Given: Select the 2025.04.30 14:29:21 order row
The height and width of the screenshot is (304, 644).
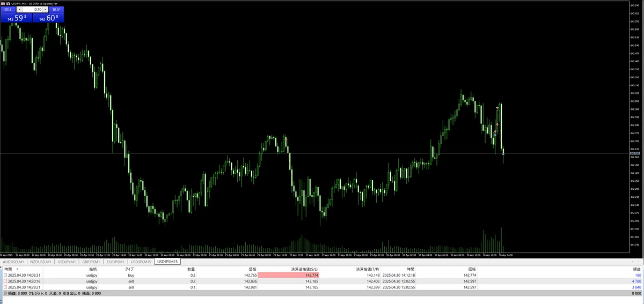Looking at the screenshot, I should (x=322, y=287).
